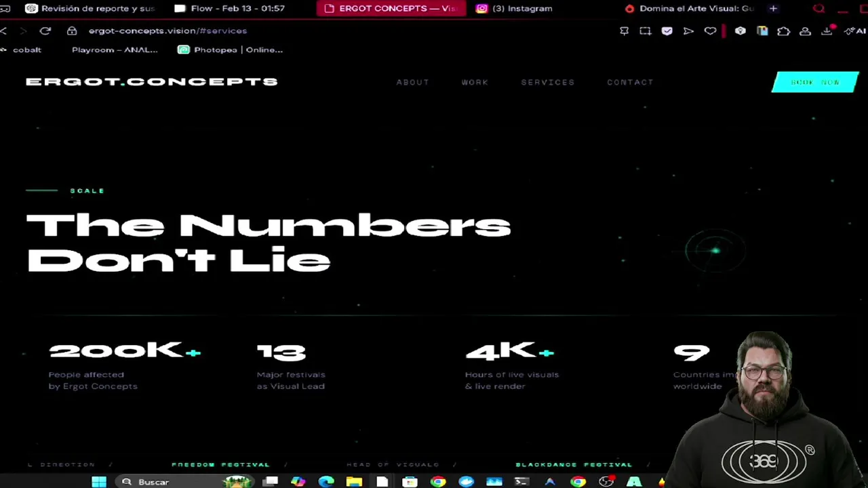This screenshot has width=868, height=488.
Task: Click the padlock site info icon
Action: pyautogui.click(x=72, y=31)
